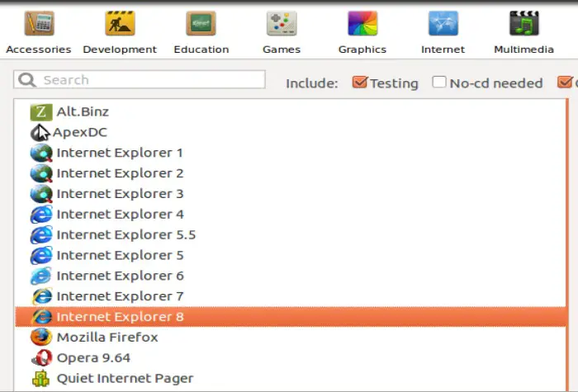The height and width of the screenshot is (392, 578).
Task: Select the Internet Explorer 8 text
Action: click(x=120, y=317)
